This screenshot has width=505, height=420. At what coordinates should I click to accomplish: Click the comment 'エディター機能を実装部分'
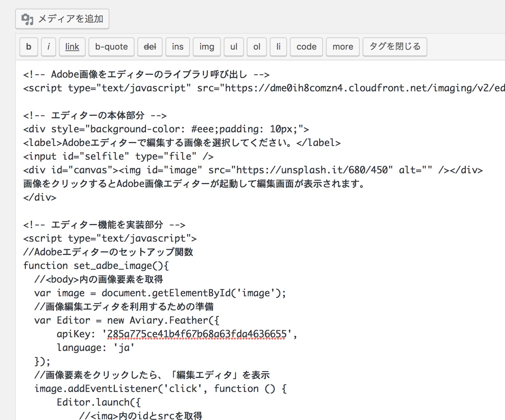pos(104,225)
